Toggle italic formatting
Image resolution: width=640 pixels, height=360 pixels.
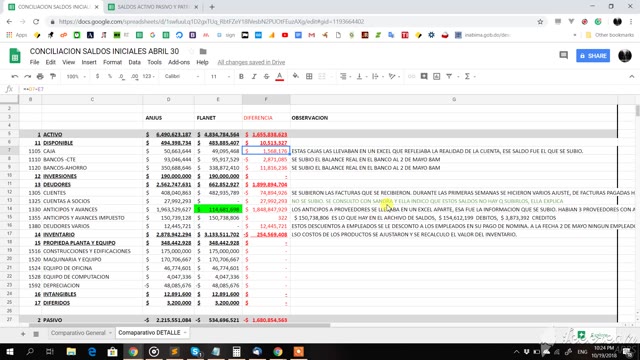[254, 76]
